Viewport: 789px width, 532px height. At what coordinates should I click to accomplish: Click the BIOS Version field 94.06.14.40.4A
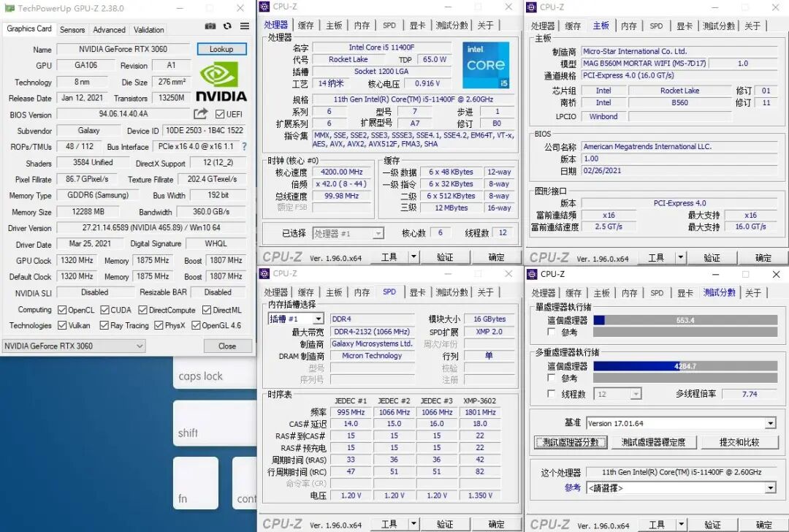(123, 114)
